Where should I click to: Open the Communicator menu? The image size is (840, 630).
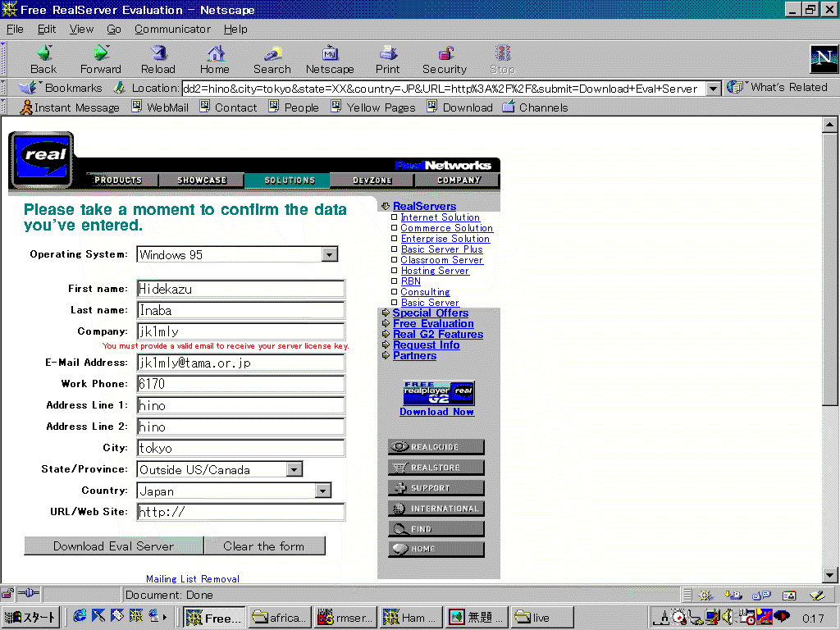pyautogui.click(x=172, y=29)
